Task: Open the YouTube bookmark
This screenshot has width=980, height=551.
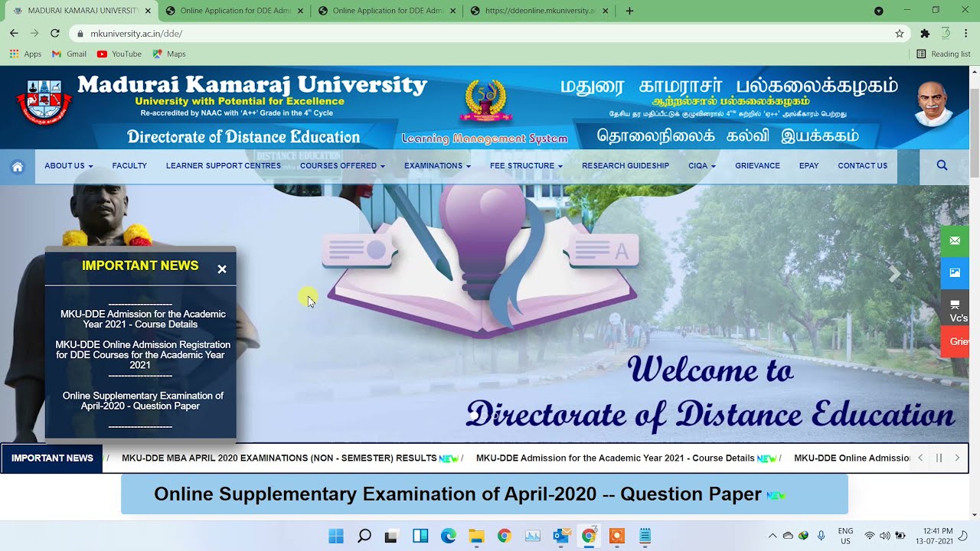Action: click(x=119, y=54)
